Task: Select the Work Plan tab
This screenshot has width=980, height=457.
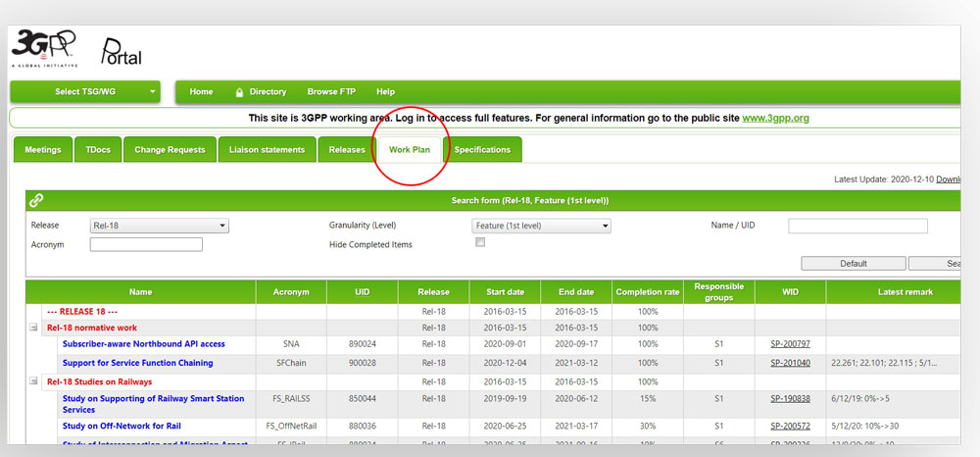Action: point(410,150)
